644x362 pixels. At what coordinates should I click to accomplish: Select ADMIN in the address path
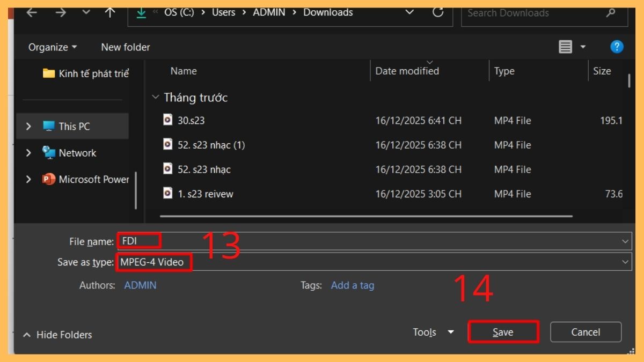pos(269,12)
